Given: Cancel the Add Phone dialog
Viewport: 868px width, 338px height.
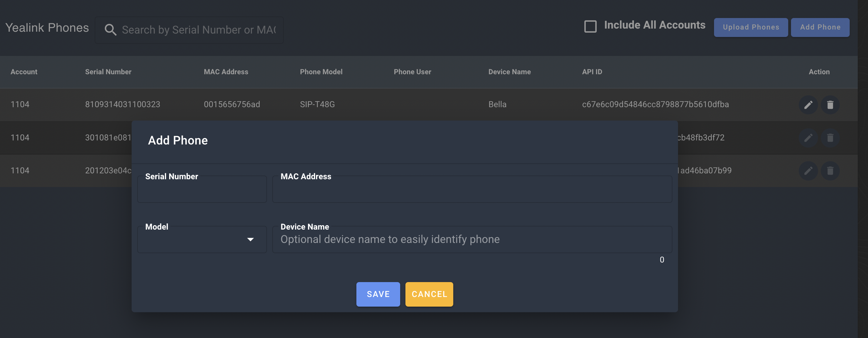Looking at the screenshot, I should tap(429, 294).
